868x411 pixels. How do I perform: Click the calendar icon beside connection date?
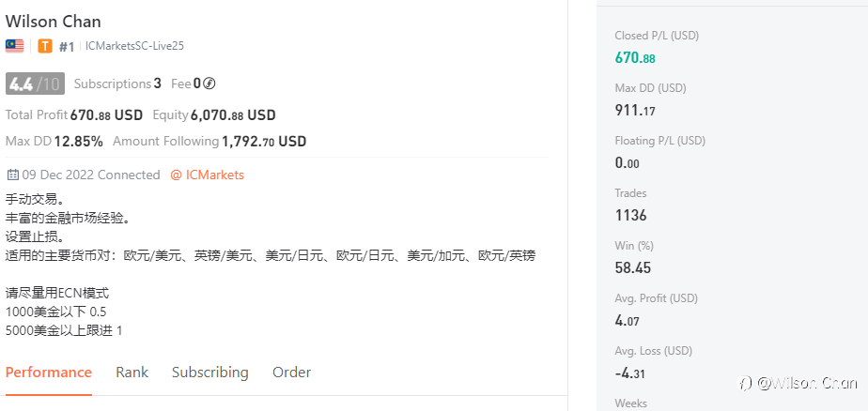pos(13,175)
